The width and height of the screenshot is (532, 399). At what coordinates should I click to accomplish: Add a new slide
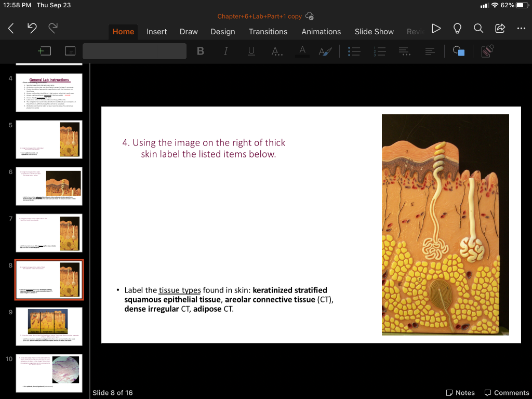coord(45,51)
